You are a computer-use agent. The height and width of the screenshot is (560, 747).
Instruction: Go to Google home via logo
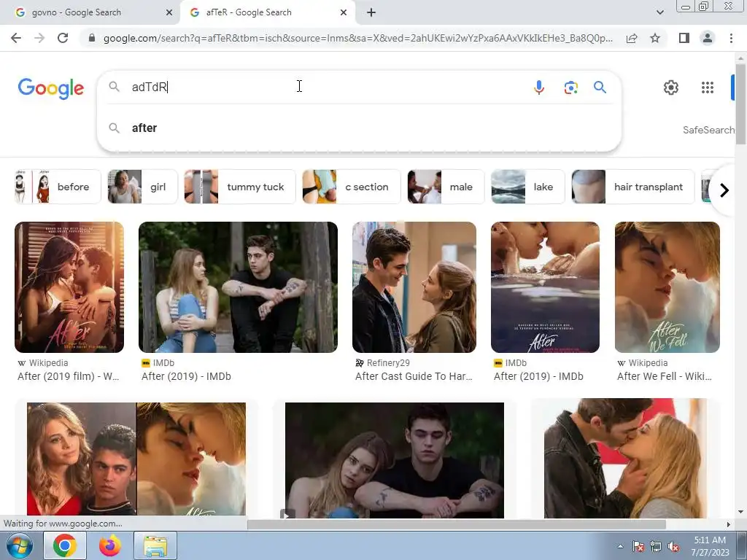tap(51, 88)
